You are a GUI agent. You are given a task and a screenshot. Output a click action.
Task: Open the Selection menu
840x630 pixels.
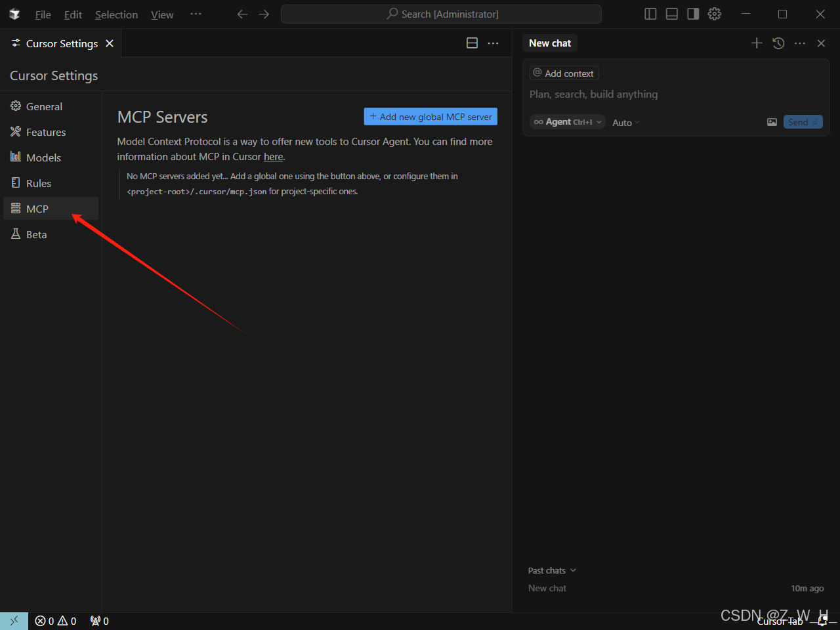pos(116,14)
